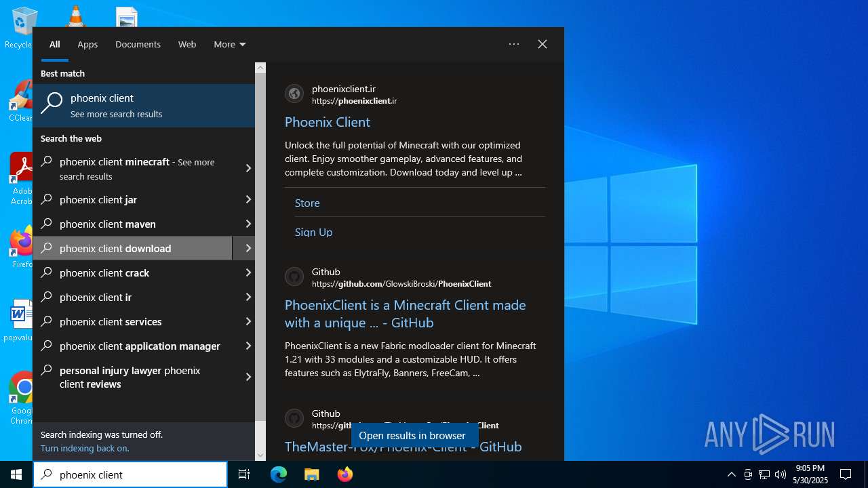This screenshot has height=488, width=868.
Task: Click the taskbar search box
Action: click(130, 474)
